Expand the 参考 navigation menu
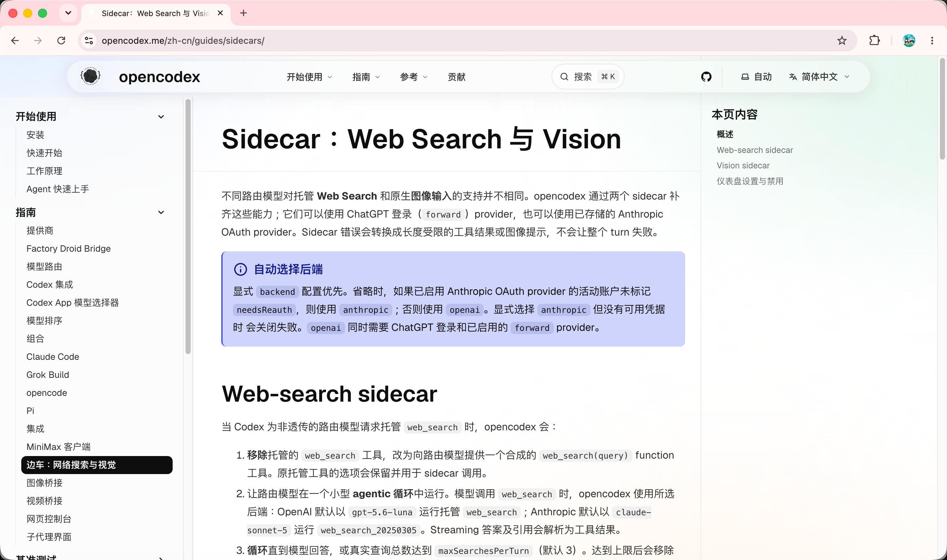The height and width of the screenshot is (560, 947). click(414, 77)
